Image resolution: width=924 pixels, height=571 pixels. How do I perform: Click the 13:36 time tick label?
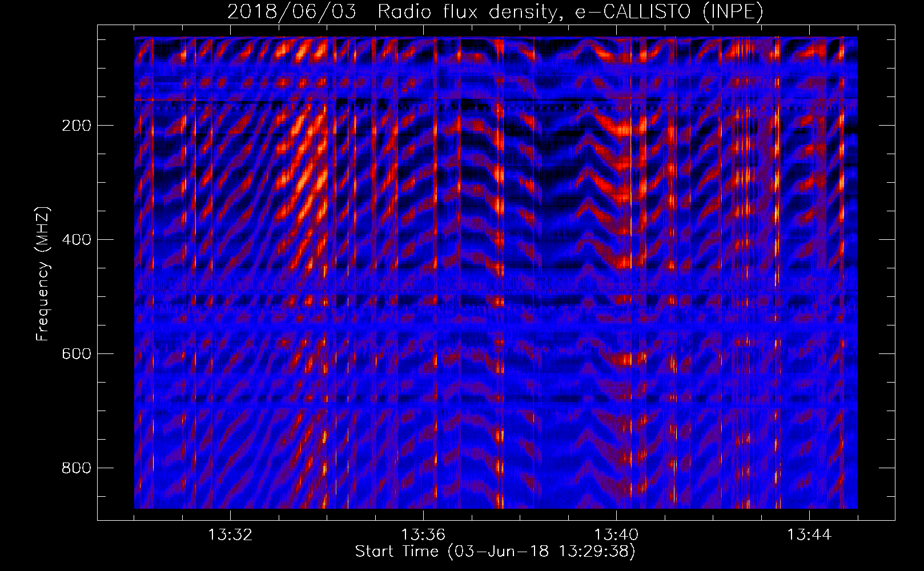423,535
